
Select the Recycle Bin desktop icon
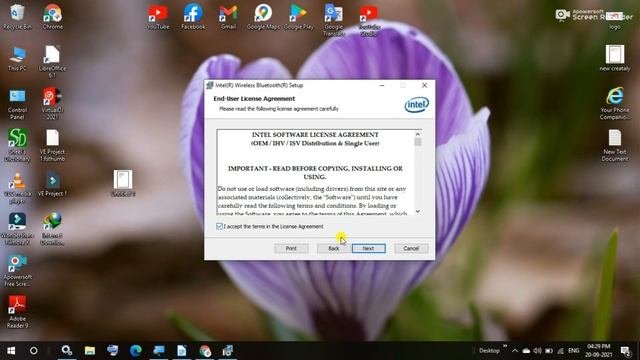17,17
